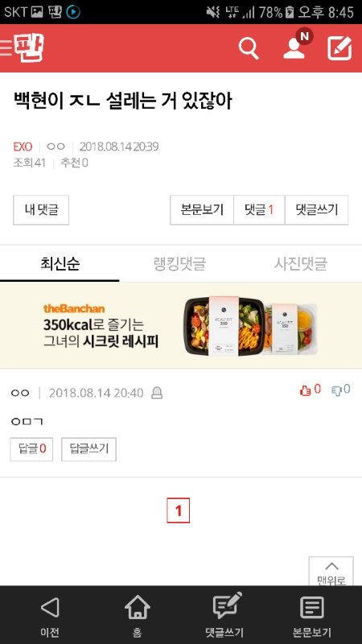Tap 본문보기 icon in the bottom bar
This screenshot has width=362, height=644.
click(312, 615)
